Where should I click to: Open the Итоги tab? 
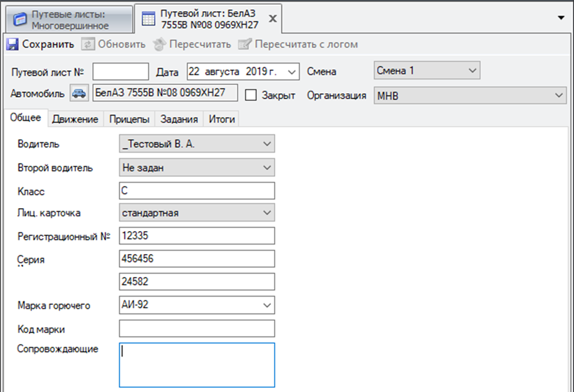(222, 119)
